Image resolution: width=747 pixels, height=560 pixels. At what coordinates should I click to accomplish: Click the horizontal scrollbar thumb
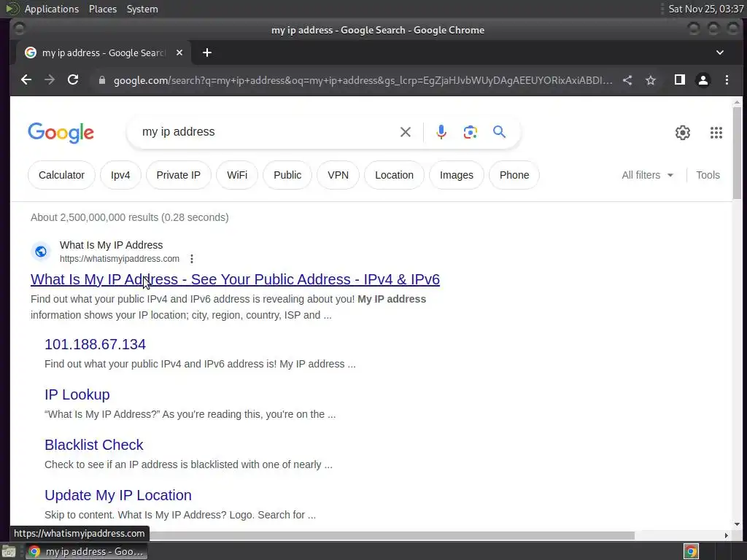tap(392, 536)
